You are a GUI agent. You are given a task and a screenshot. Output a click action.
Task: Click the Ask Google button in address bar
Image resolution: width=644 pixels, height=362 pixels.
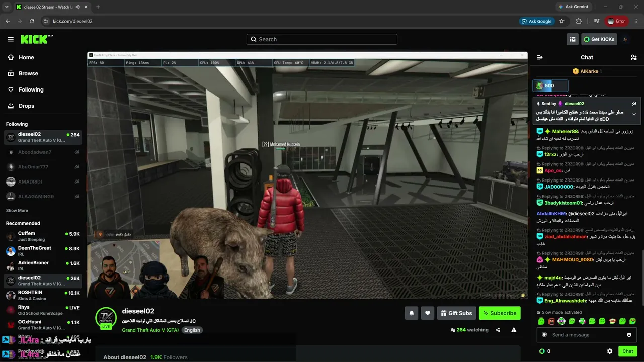(537, 21)
